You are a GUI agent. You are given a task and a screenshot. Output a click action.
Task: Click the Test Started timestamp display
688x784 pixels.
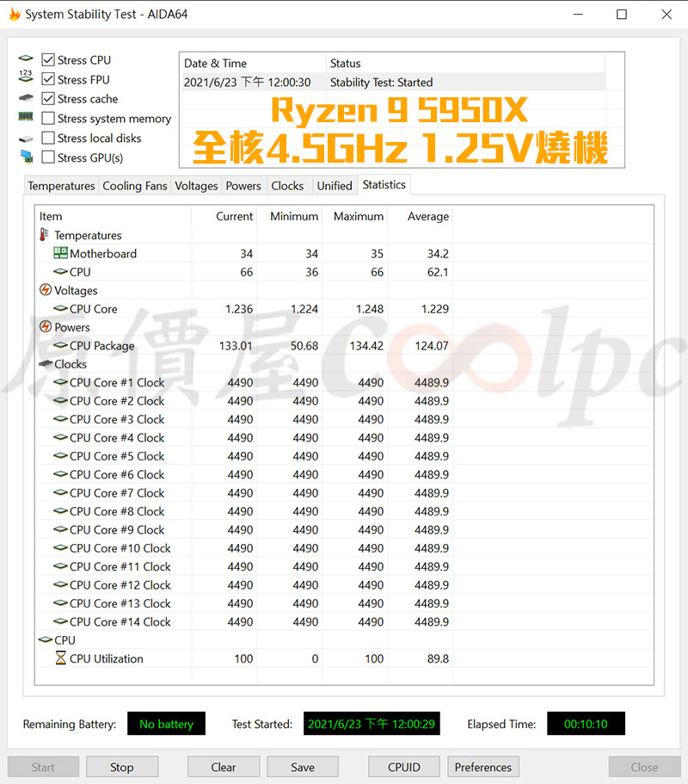[x=372, y=724]
